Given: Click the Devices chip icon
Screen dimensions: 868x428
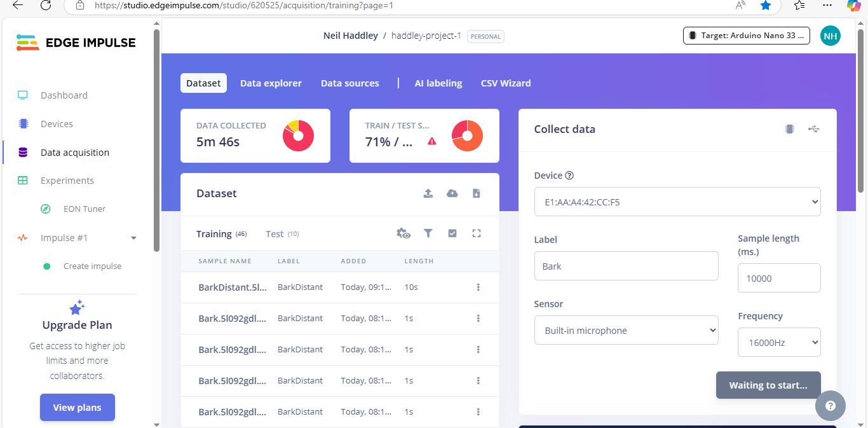Looking at the screenshot, I should [x=24, y=124].
